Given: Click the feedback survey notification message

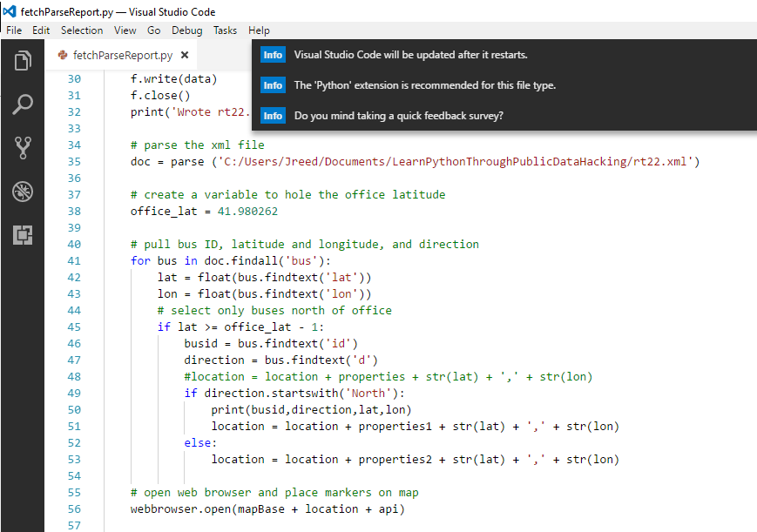Looking at the screenshot, I should coord(398,116).
